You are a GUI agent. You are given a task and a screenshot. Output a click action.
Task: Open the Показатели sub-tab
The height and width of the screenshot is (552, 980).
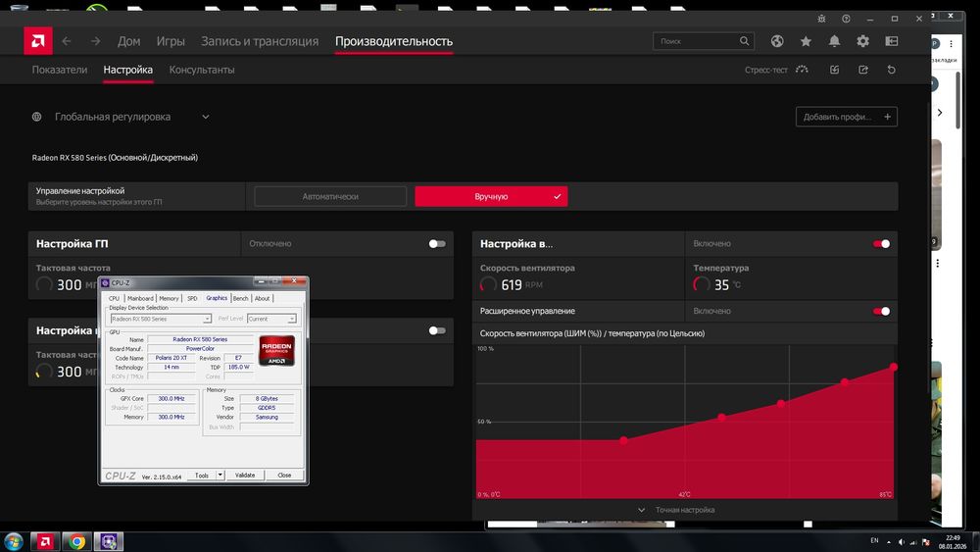(60, 70)
